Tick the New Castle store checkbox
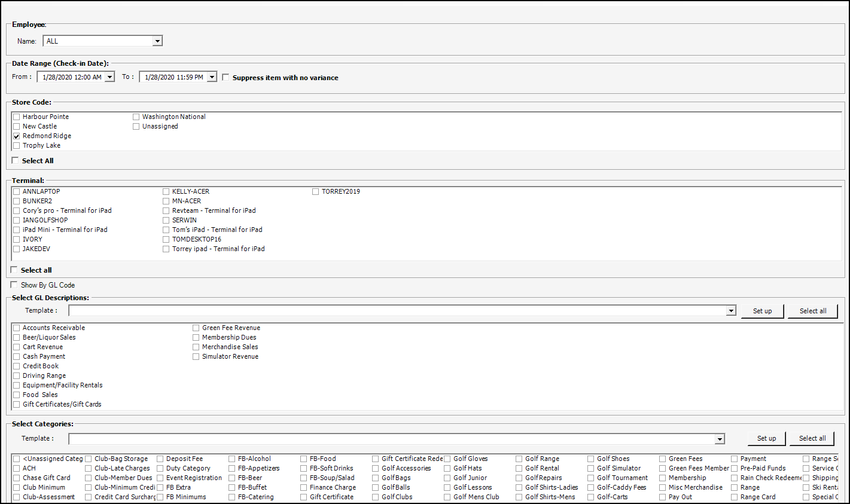Viewport: 850px width, 504px height. point(17,127)
